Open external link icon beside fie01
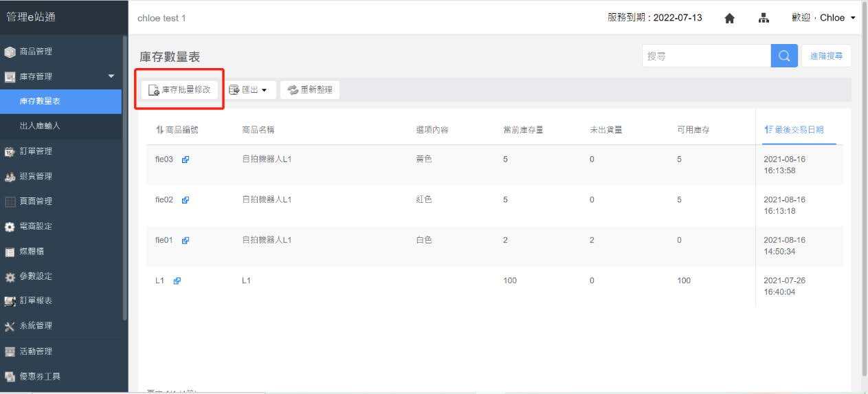Screen dimensions: 868x394 (x=186, y=241)
